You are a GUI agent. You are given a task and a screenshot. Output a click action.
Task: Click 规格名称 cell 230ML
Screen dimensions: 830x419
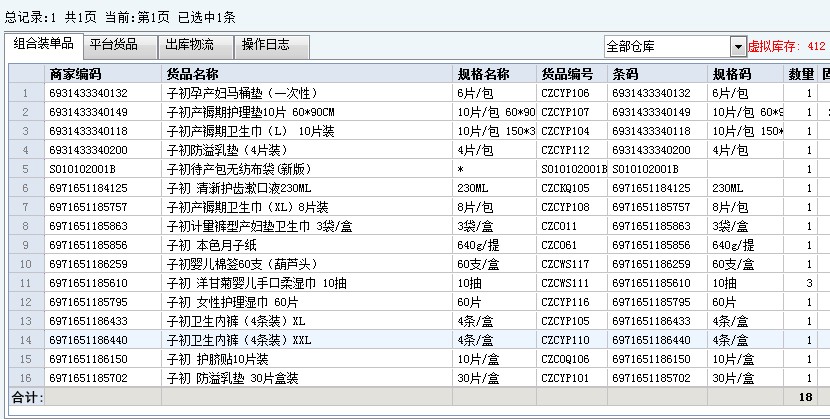pyautogui.click(x=494, y=188)
